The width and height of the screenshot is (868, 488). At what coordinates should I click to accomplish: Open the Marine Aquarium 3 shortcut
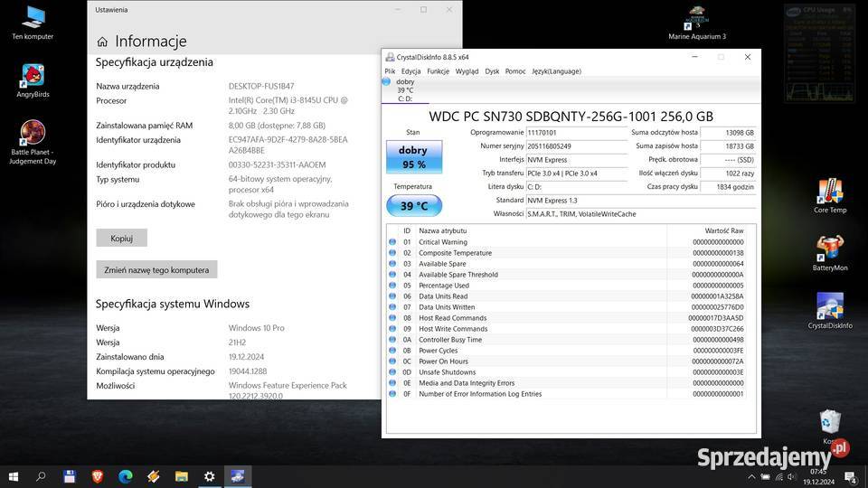click(x=697, y=23)
